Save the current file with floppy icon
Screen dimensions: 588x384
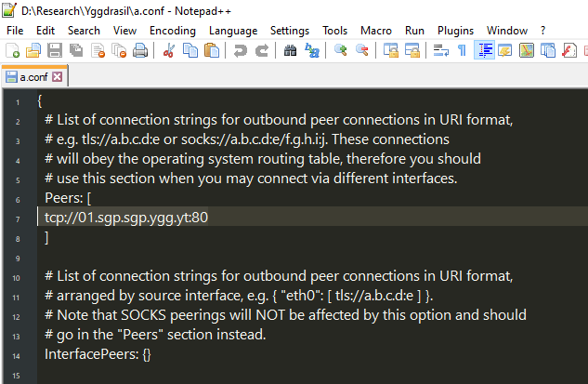55,50
